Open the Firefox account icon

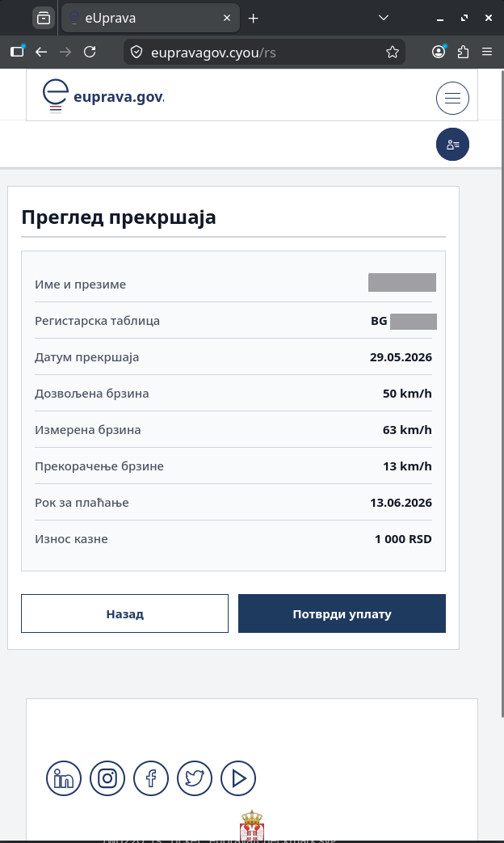pos(439,53)
